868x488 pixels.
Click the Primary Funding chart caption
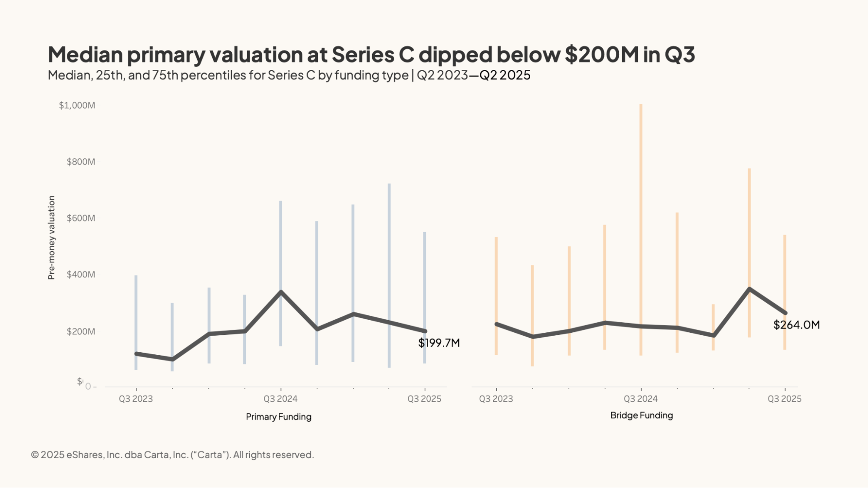pyautogui.click(x=278, y=417)
